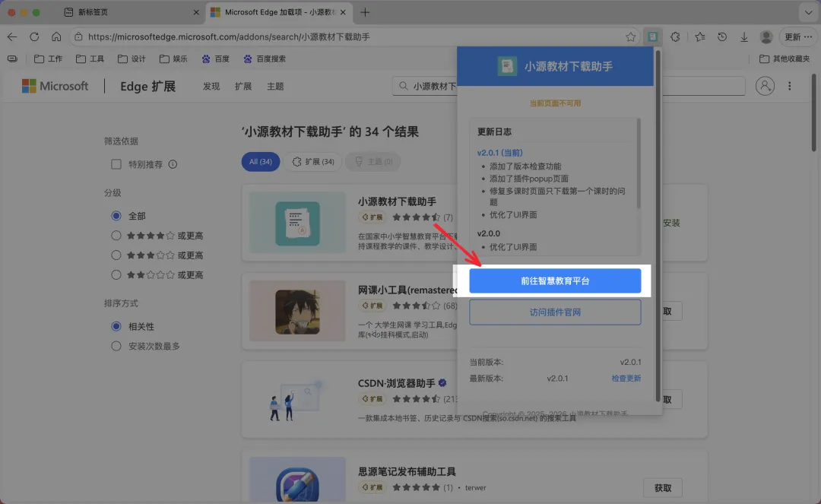Open the 网课小工具 thumbnail
Viewport: 821px width, 504px height.
297,311
